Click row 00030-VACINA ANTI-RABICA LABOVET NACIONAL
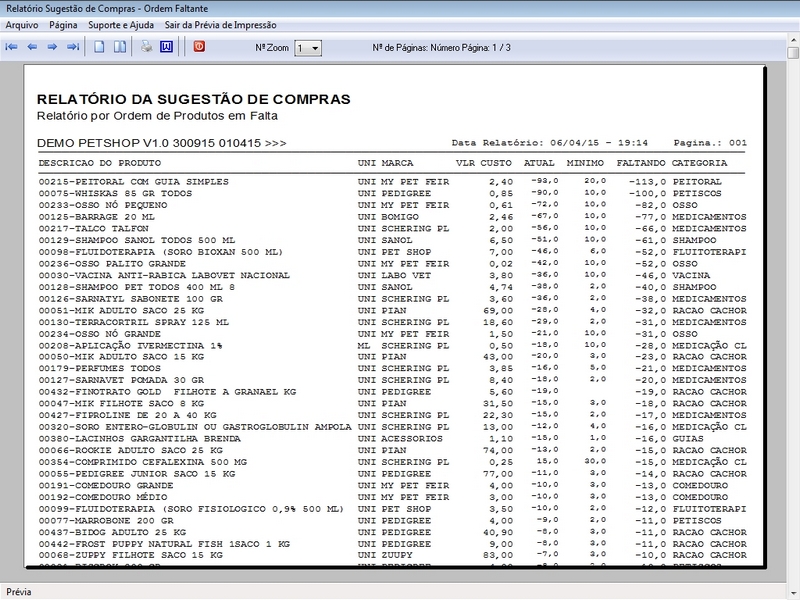The height and width of the screenshot is (600, 800). [x=392, y=276]
